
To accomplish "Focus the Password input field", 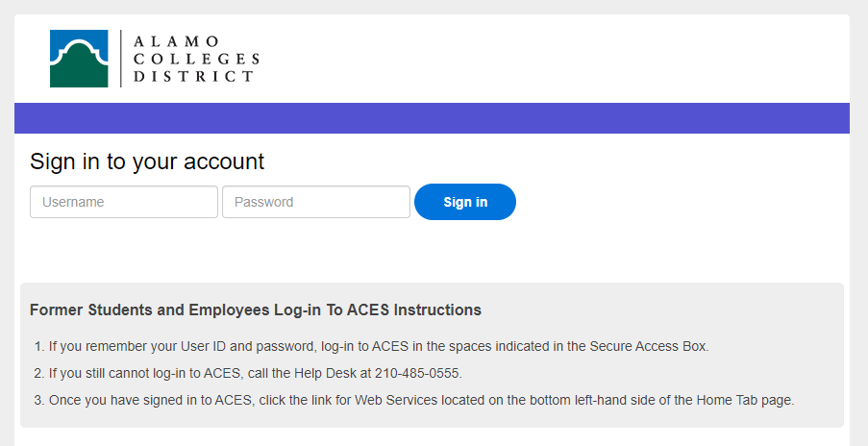I will 316,202.
